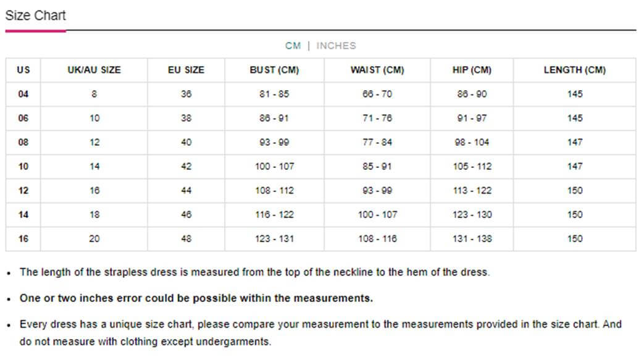Viewport: 644px width, 360px height.
Task: Click the hip value 131 - 138
Action: [472, 239]
